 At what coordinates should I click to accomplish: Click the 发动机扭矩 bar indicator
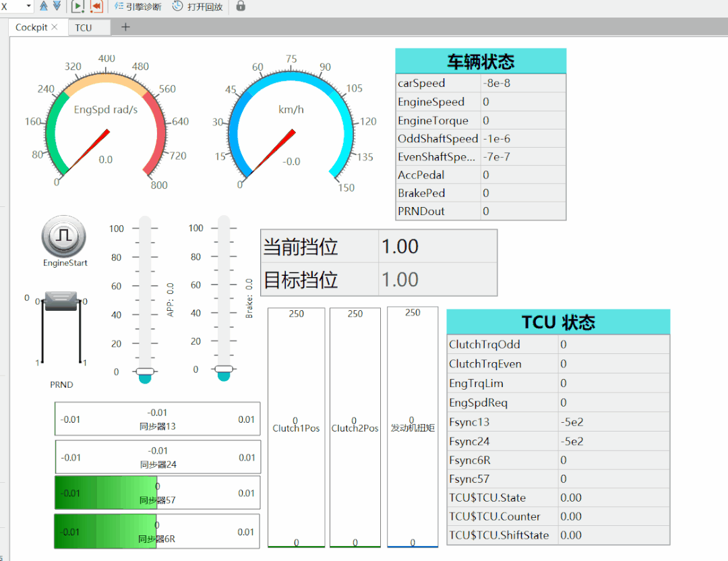(413, 426)
